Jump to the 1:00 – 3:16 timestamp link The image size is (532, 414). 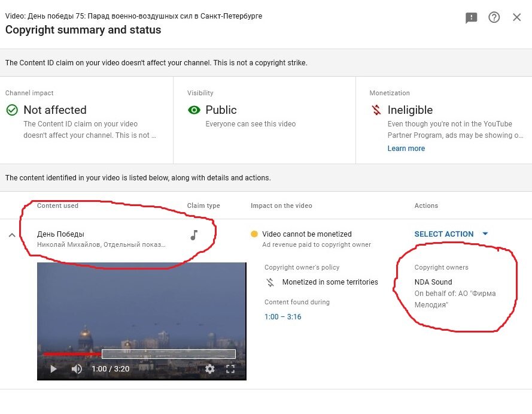[x=282, y=317]
